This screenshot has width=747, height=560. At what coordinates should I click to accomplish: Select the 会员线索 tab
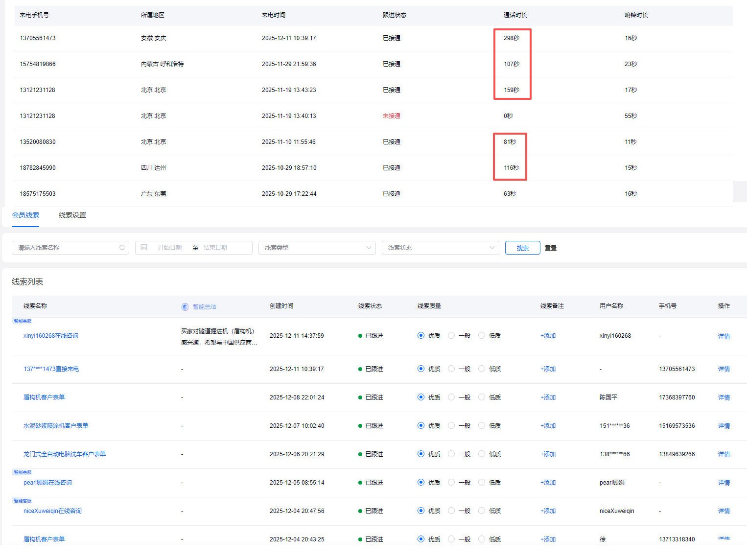(25, 215)
